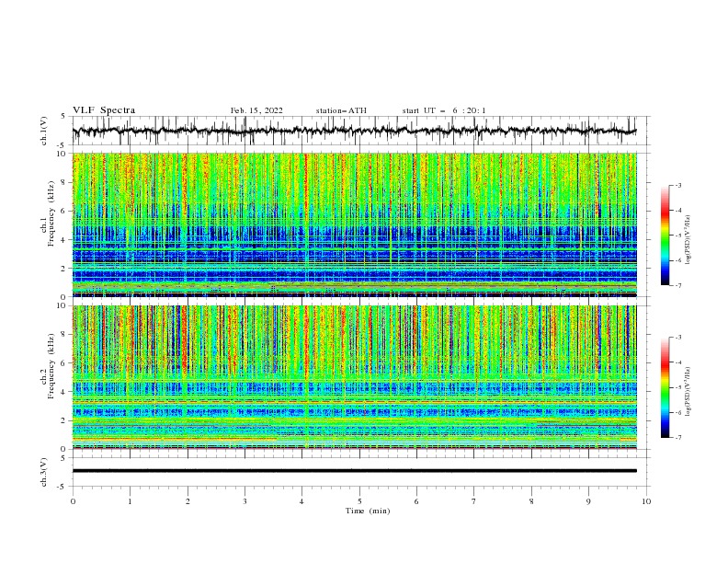The image size is (728, 563).
Task: Click the "station=ATH" header label
Action: pos(341,110)
